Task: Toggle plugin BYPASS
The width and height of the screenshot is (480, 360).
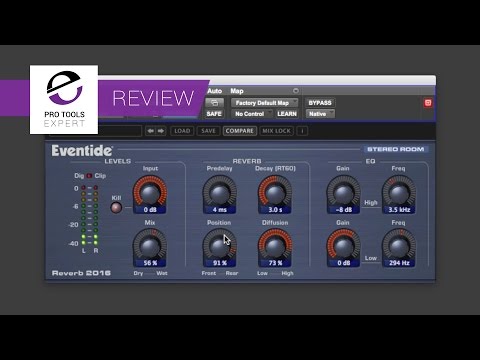Action: 320,103
